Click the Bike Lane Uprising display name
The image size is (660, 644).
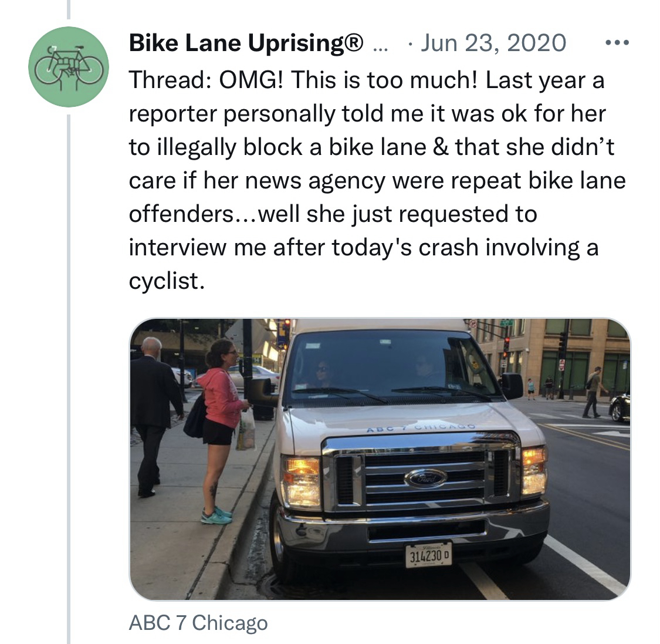[246, 43]
